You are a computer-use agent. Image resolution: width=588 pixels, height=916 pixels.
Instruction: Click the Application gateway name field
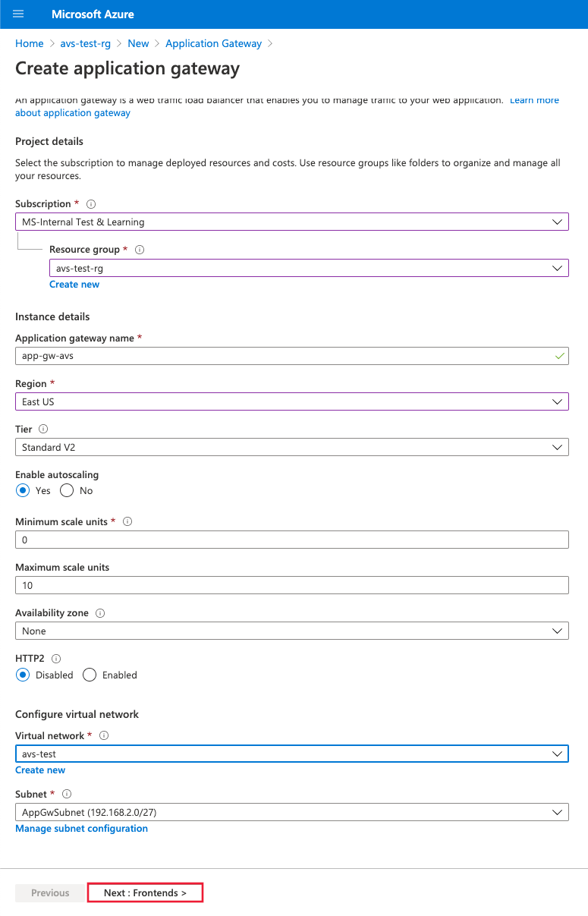click(291, 356)
